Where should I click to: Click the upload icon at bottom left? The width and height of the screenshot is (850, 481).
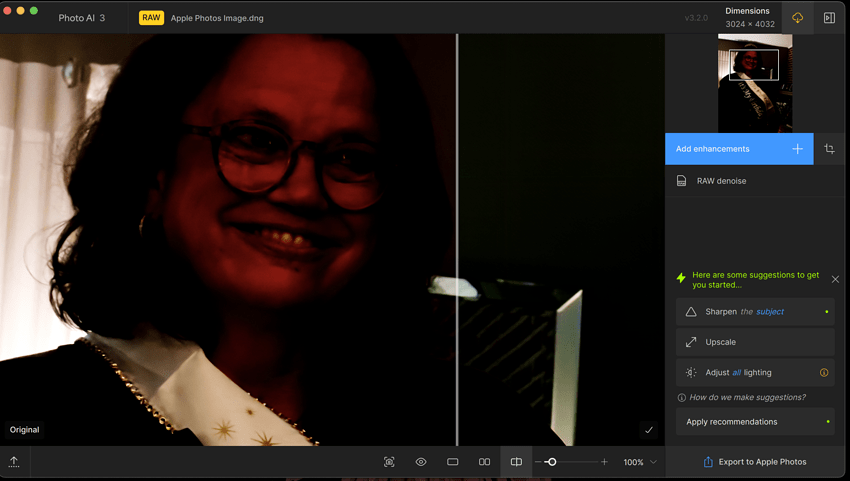point(14,462)
